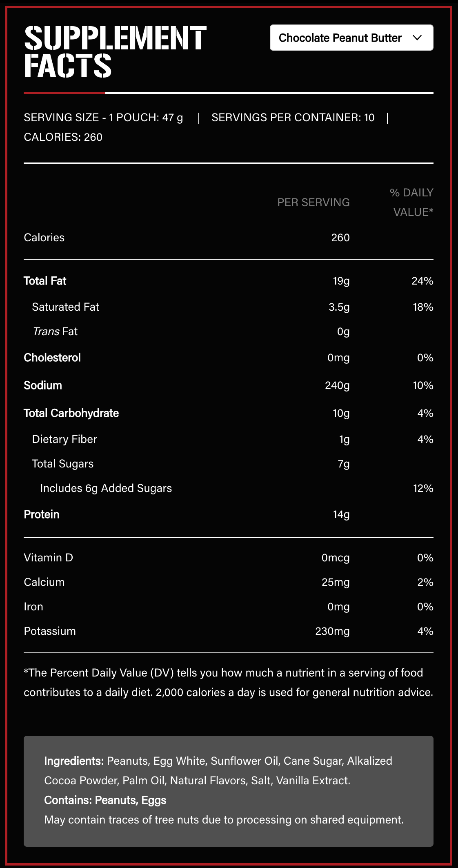Click the Total Fat row label

tap(45, 281)
